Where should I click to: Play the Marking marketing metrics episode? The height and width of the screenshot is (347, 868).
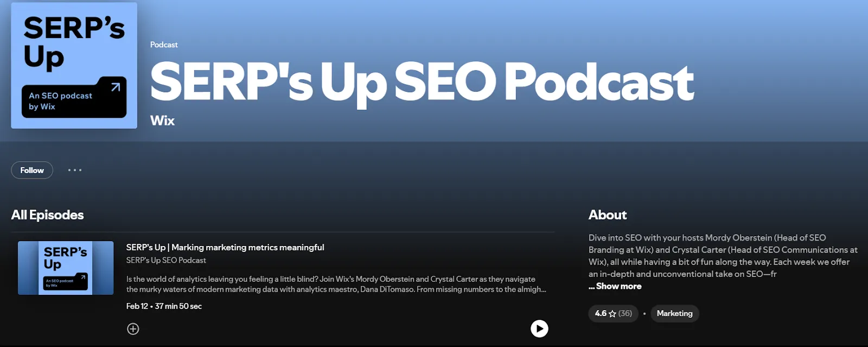point(539,329)
